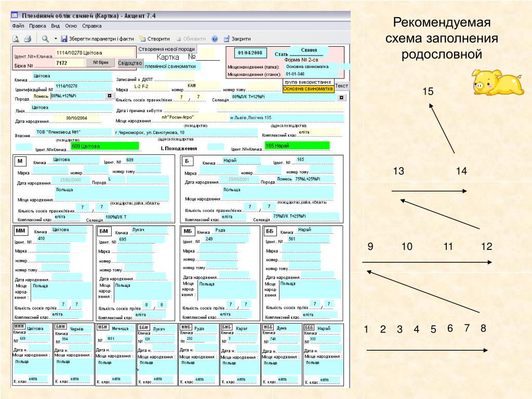
Task: Click the Дата народження field 30/10/2004
Action: (77, 118)
